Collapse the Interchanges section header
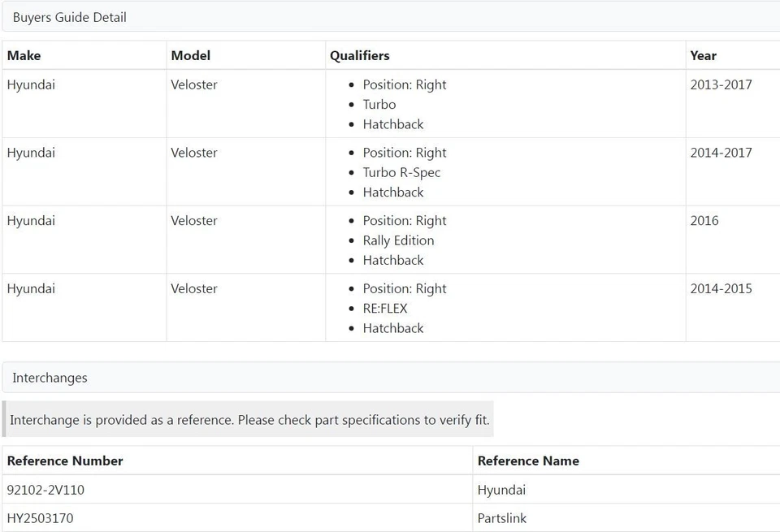 click(50, 378)
